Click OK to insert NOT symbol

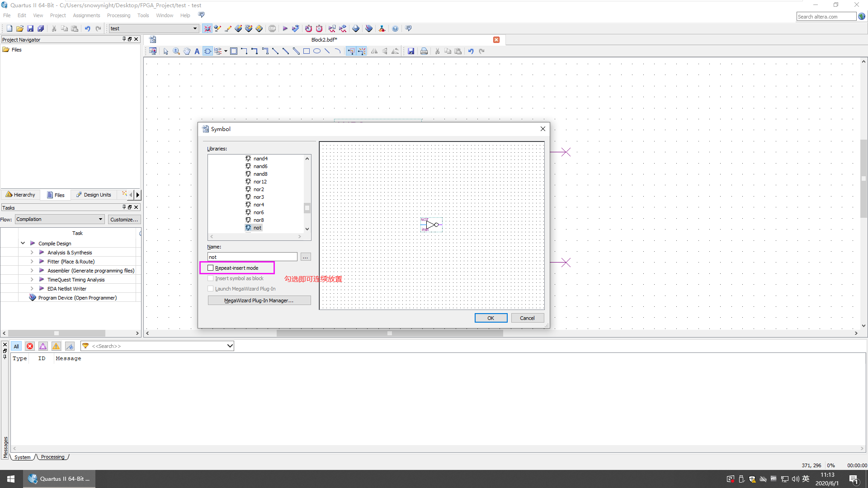pos(491,318)
